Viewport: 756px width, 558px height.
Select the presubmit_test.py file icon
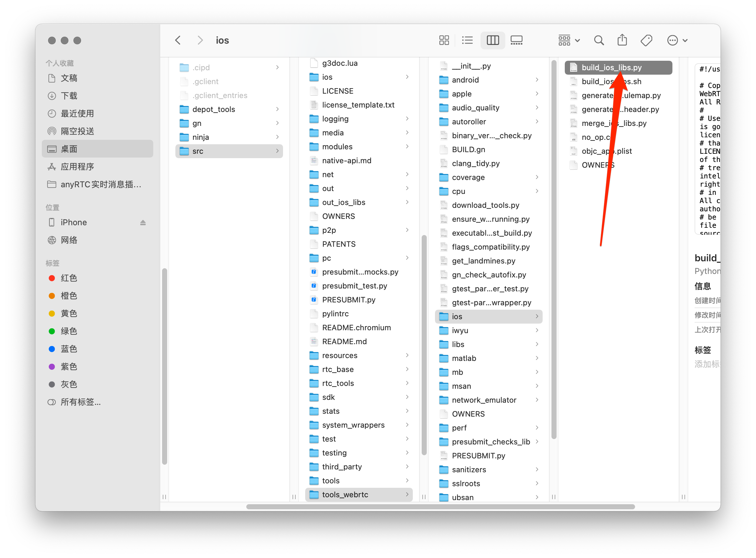click(314, 286)
